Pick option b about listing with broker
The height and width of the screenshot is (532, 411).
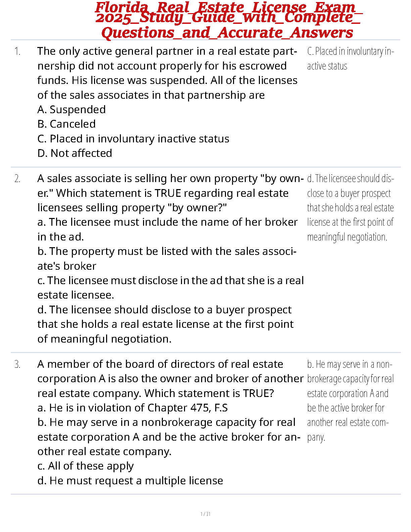(x=167, y=259)
